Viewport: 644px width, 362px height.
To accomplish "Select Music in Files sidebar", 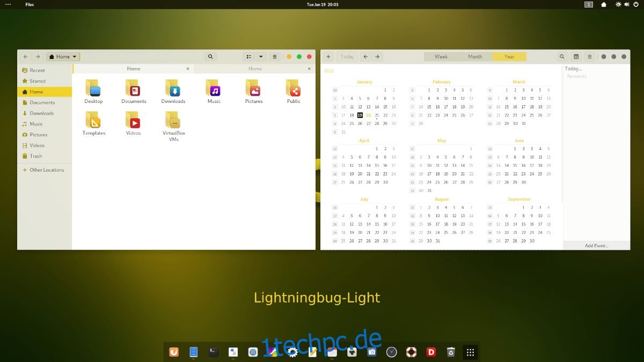I will 45,124.
